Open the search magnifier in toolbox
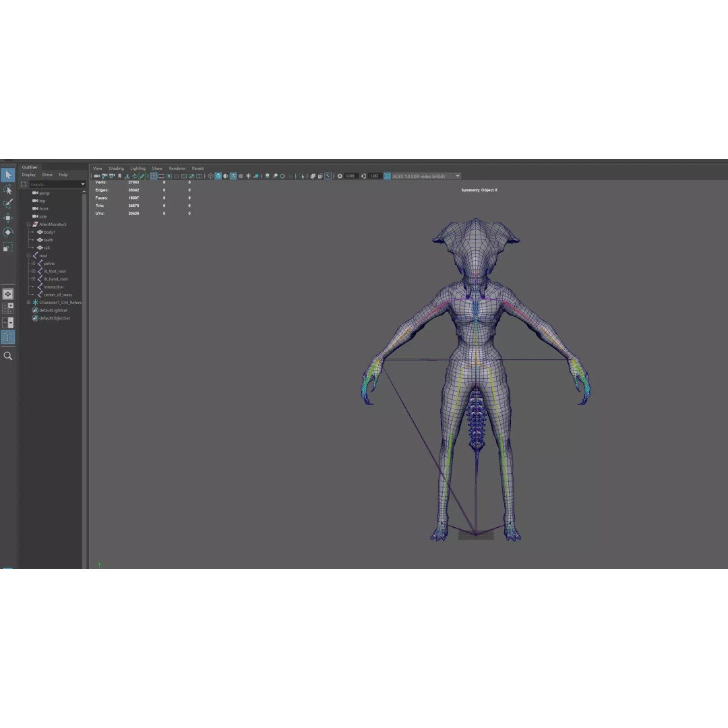 [8, 356]
